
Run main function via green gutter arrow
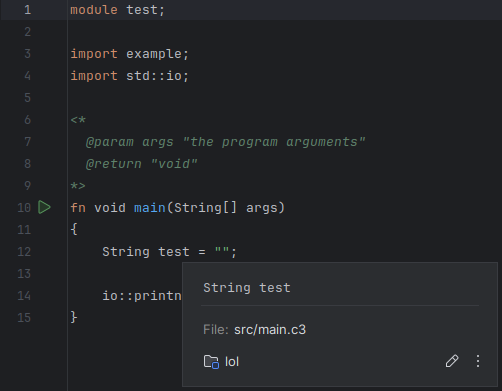(44, 207)
